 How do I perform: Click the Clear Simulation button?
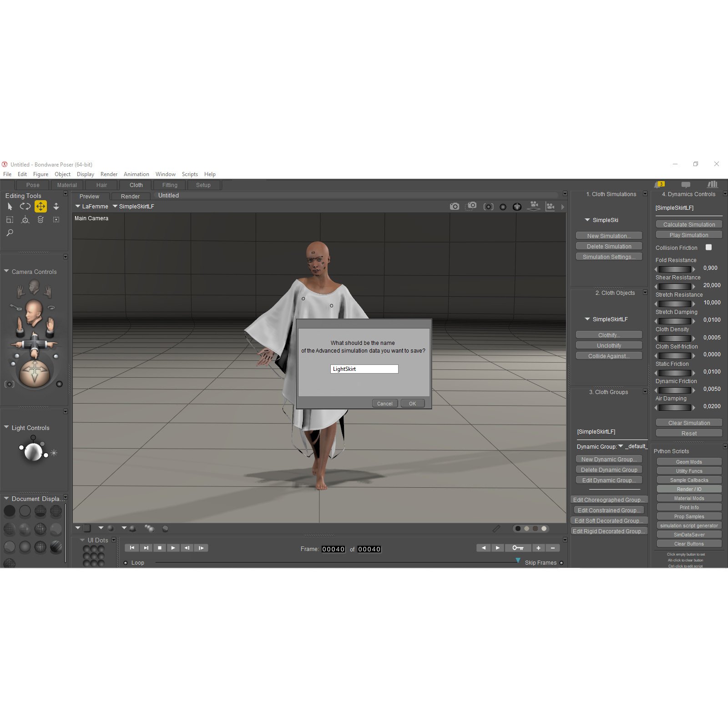click(x=689, y=423)
